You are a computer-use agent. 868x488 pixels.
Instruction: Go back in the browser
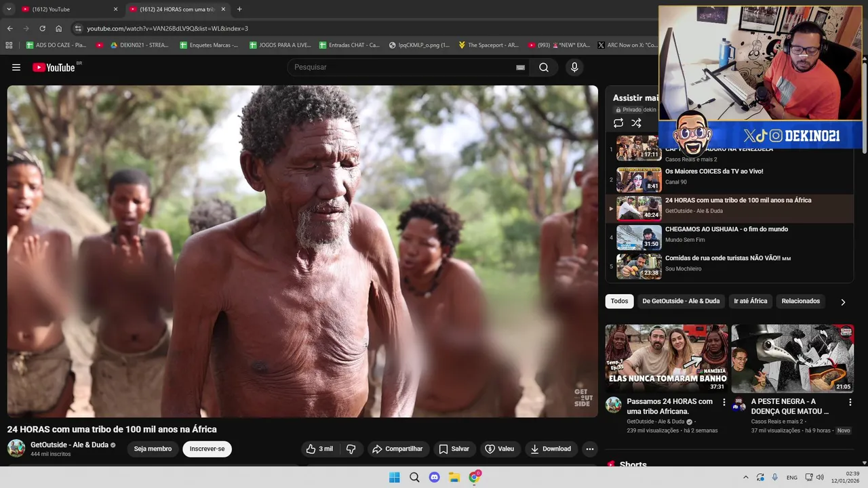tap(9, 28)
